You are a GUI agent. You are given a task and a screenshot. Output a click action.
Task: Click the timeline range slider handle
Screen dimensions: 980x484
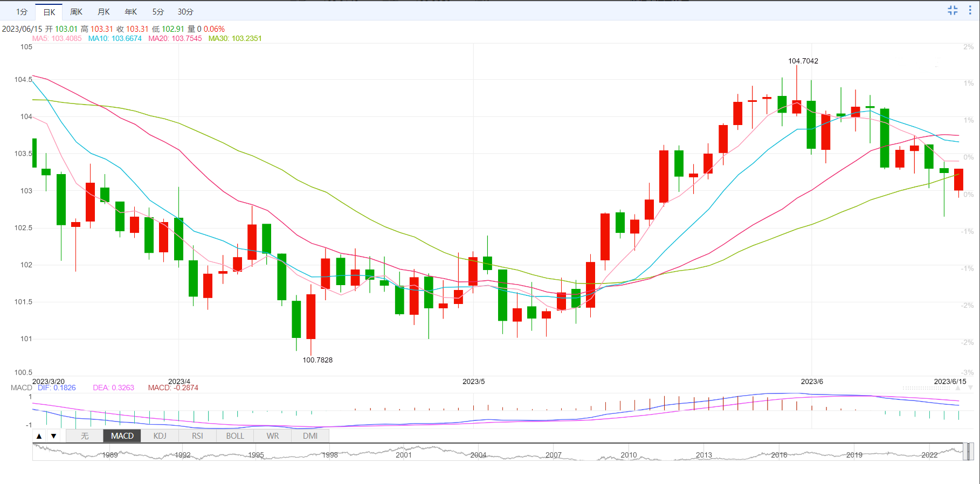click(x=968, y=452)
